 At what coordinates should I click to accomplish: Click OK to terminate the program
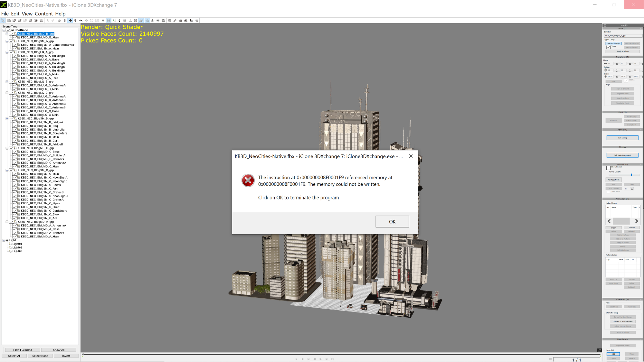[392, 222]
